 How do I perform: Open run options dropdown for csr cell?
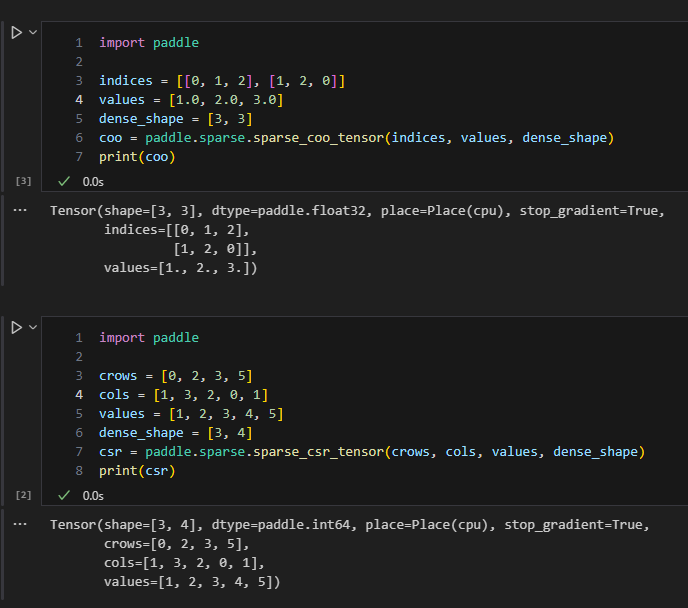coord(33,327)
